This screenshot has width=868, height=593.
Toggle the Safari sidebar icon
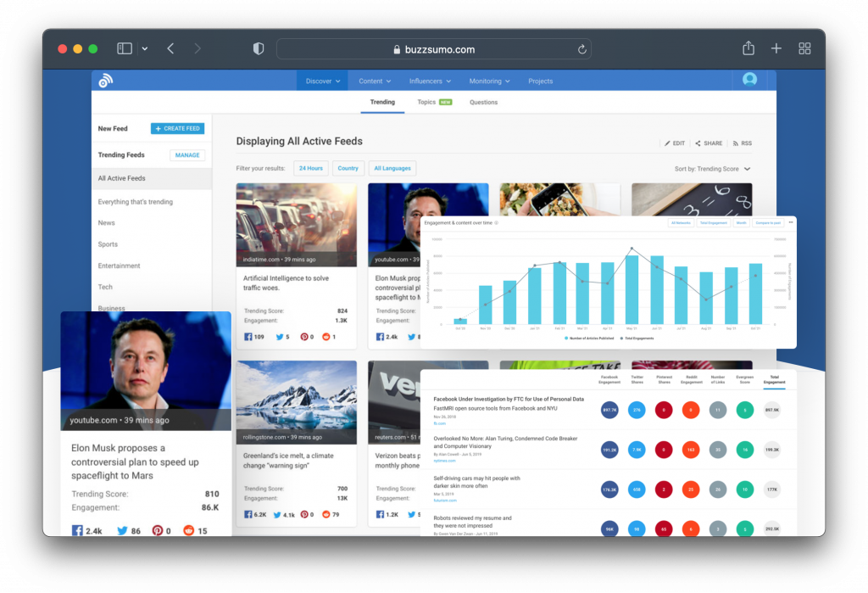click(125, 48)
